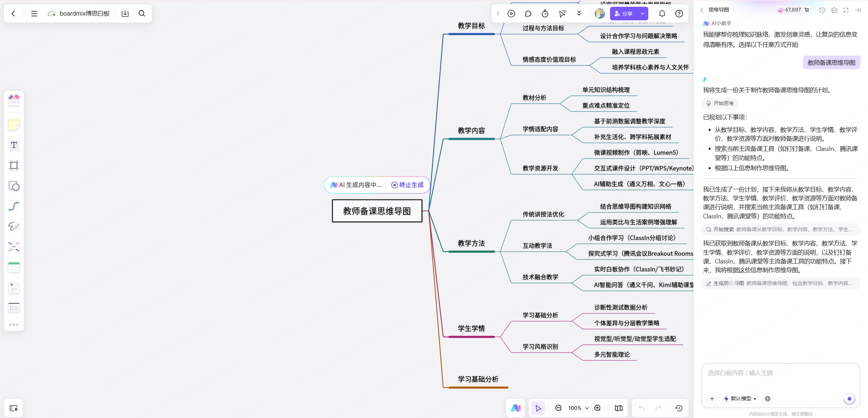Insert a table from the sidebar
This screenshot has width=868, height=418.
(14, 267)
